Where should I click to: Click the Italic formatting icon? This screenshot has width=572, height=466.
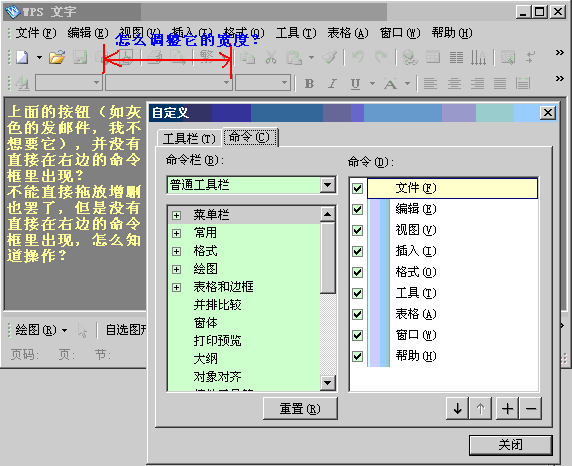332,84
